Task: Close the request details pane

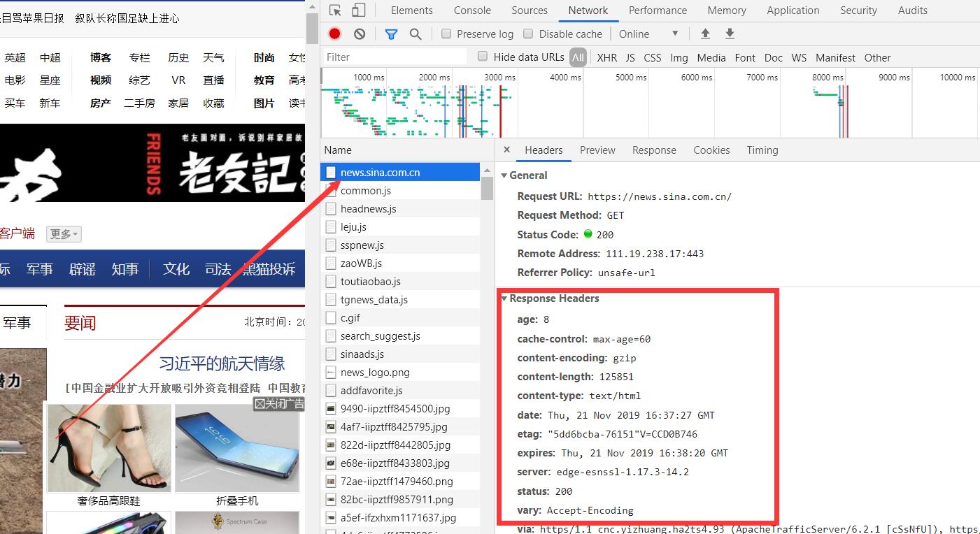Action: click(x=507, y=150)
